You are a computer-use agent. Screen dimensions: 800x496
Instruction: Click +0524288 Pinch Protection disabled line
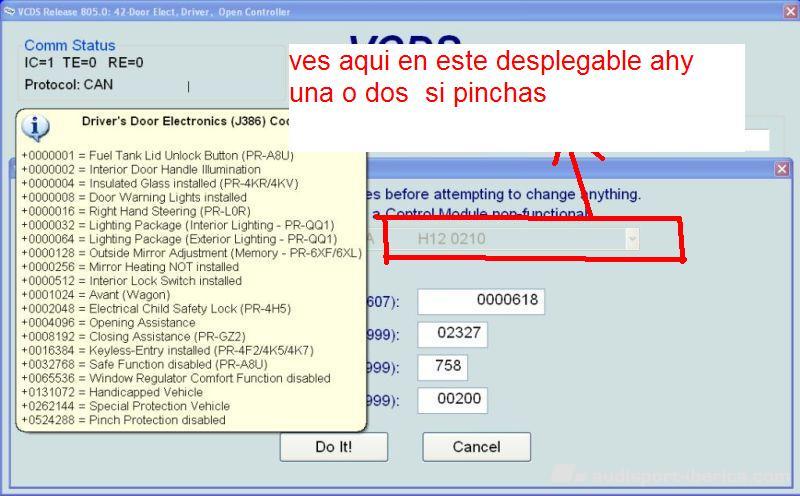(123, 420)
